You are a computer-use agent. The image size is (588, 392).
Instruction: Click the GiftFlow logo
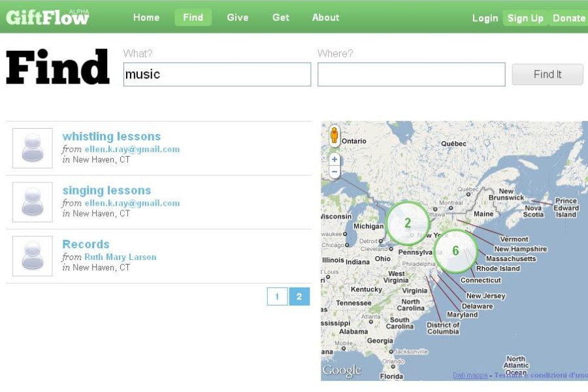point(47,18)
